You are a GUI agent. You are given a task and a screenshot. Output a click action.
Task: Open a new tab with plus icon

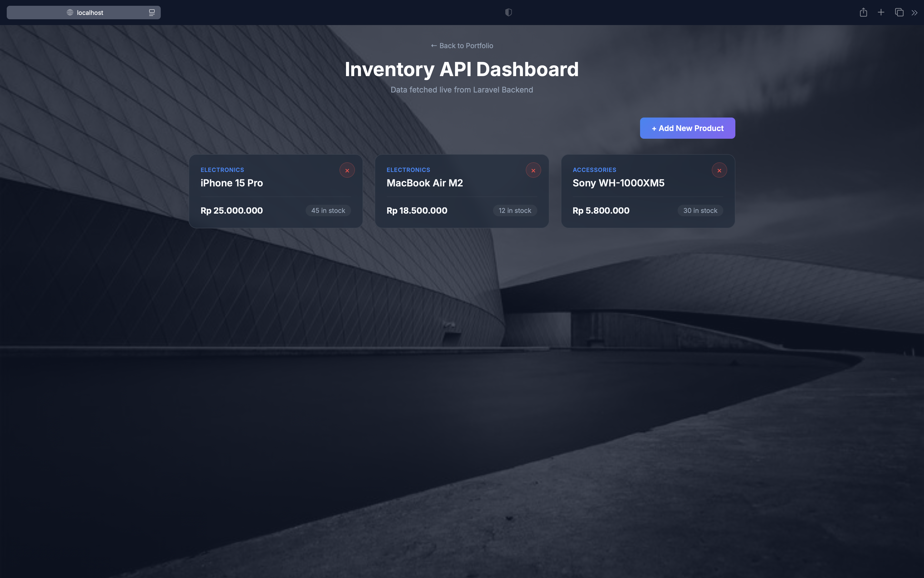pyautogui.click(x=881, y=12)
